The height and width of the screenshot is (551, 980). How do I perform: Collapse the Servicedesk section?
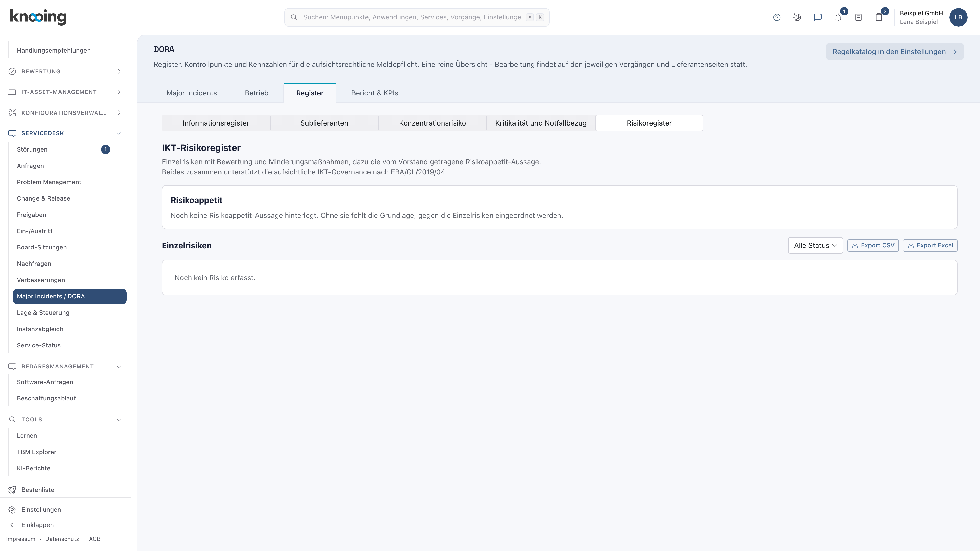point(119,133)
